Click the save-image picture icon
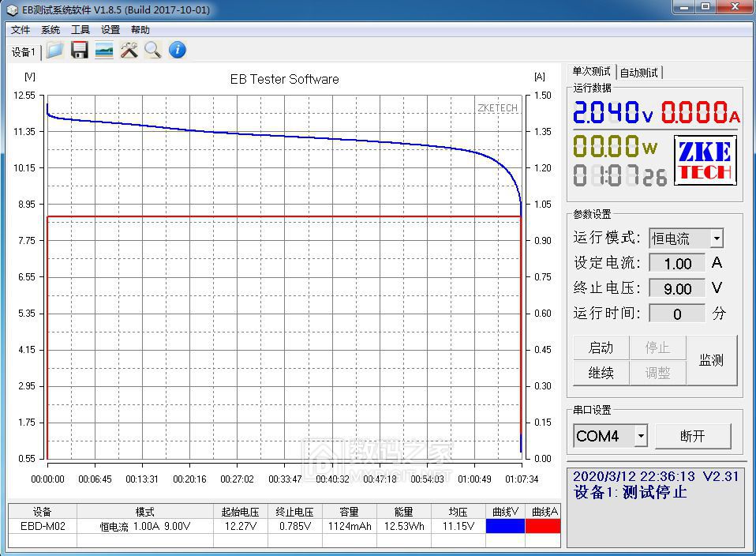Viewport: 756px width, 556px height. [104, 51]
